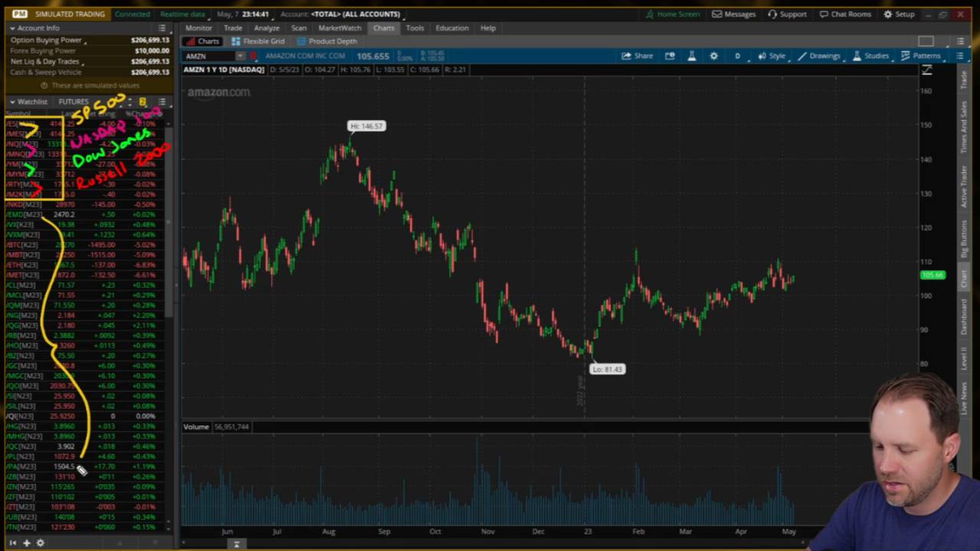Image resolution: width=980 pixels, height=551 pixels.
Task: Click the Connected status label
Action: [x=132, y=14]
